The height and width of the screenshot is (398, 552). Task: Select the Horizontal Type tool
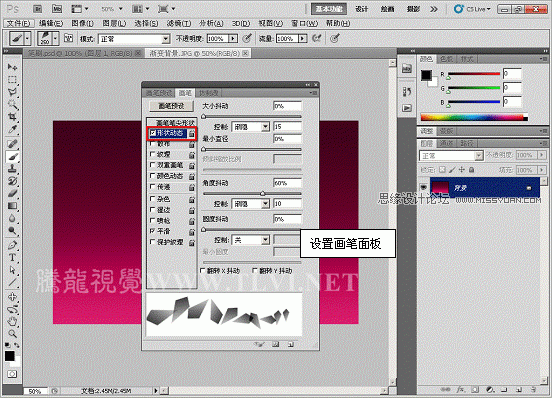12,258
